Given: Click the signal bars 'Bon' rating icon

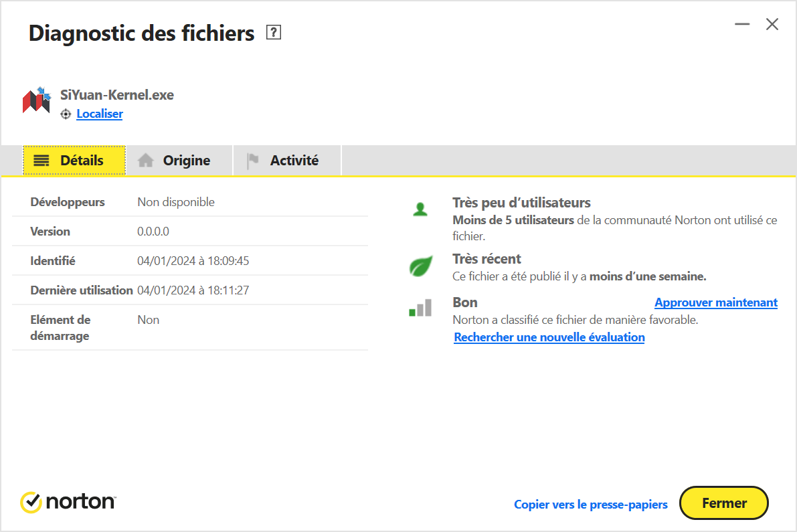Looking at the screenshot, I should pos(420,308).
